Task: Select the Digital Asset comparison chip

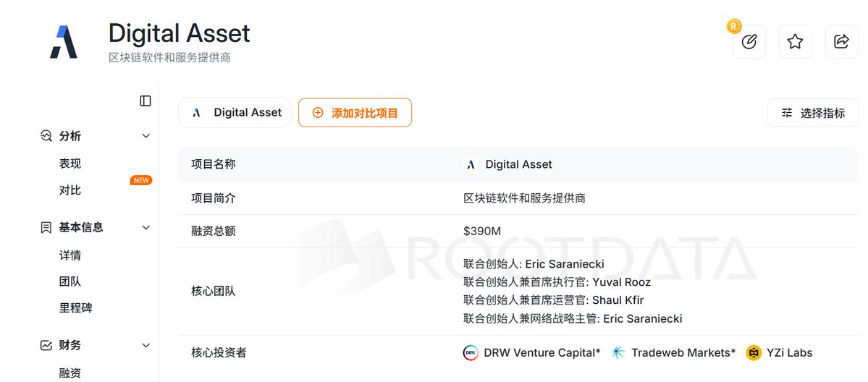Action: 235,113
